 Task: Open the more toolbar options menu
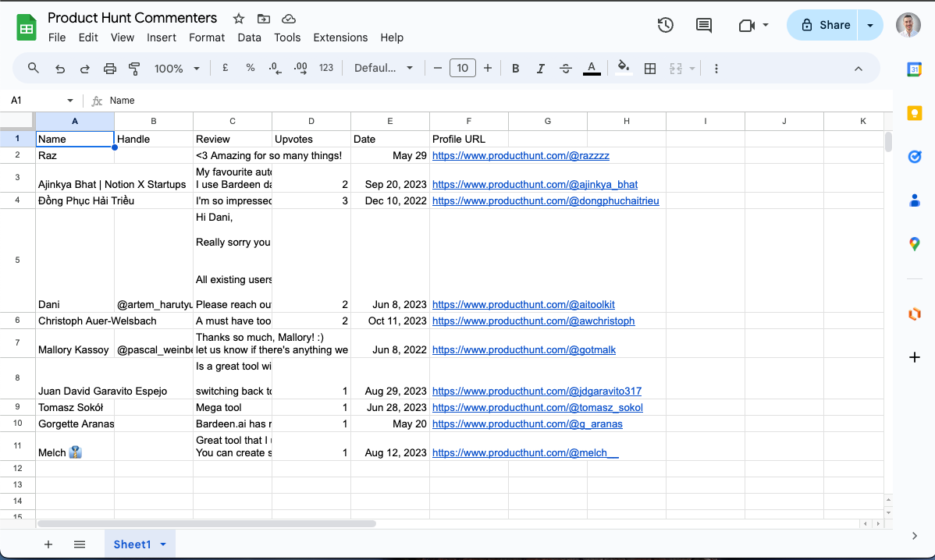pyautogui.click(x=716, y=69)
